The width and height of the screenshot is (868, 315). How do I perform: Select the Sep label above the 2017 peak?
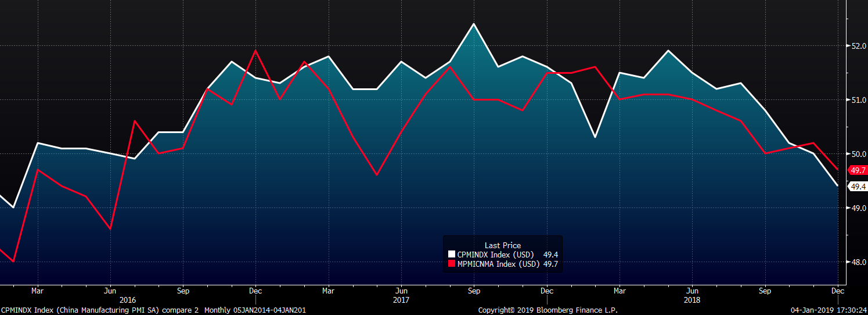coord(474,290)
